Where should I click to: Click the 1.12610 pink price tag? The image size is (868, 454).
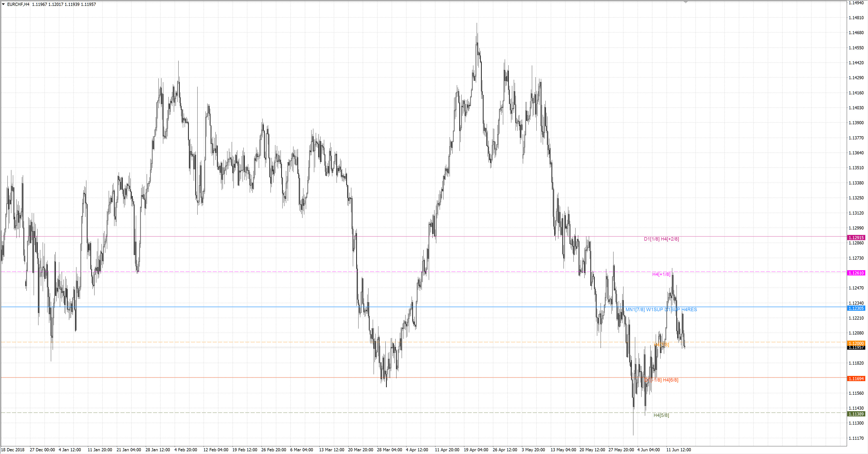pyautogui.click(x=856, y=273)
